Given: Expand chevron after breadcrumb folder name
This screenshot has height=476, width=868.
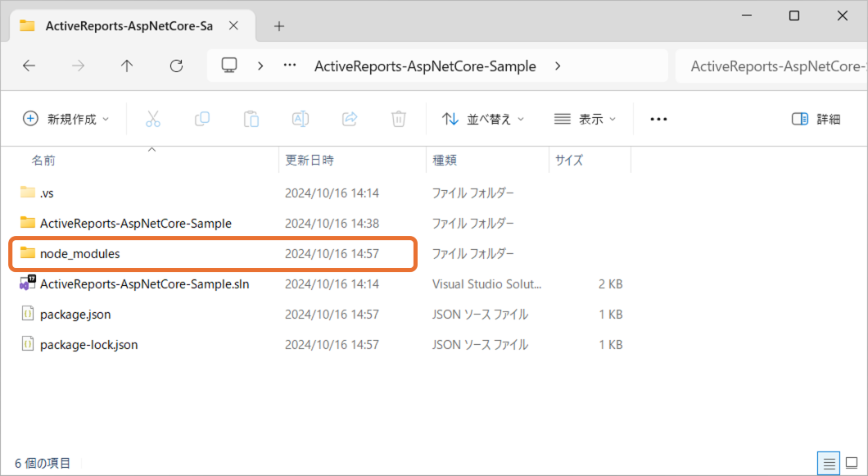Looking at the screenshot, I should (x=558, y=66).
